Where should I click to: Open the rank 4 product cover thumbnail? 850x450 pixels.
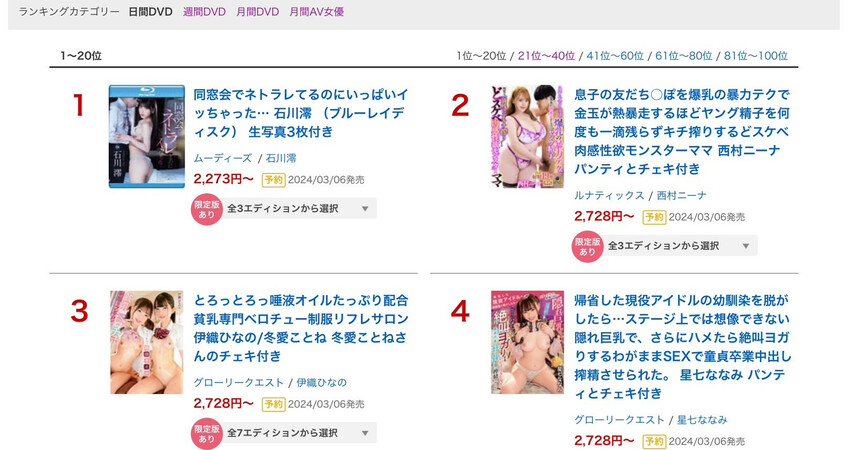(527, 342)
